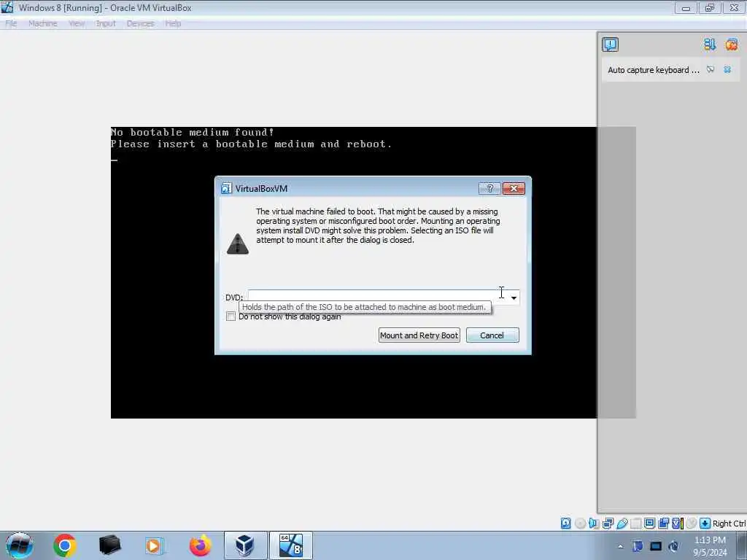Click the hard disk activity status bar icon
Image resolution: width=747 pixels, height=560 pixels.
pos(565,524)
